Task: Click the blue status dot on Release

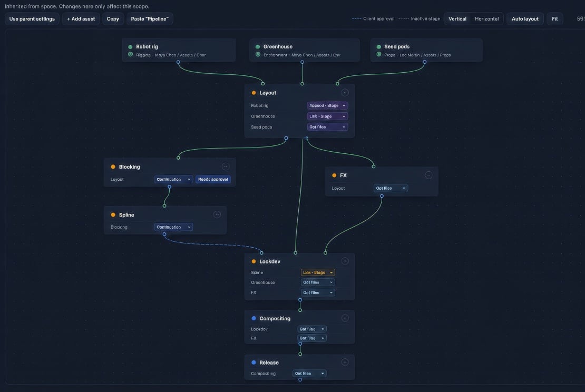Action: coord(253,362)
